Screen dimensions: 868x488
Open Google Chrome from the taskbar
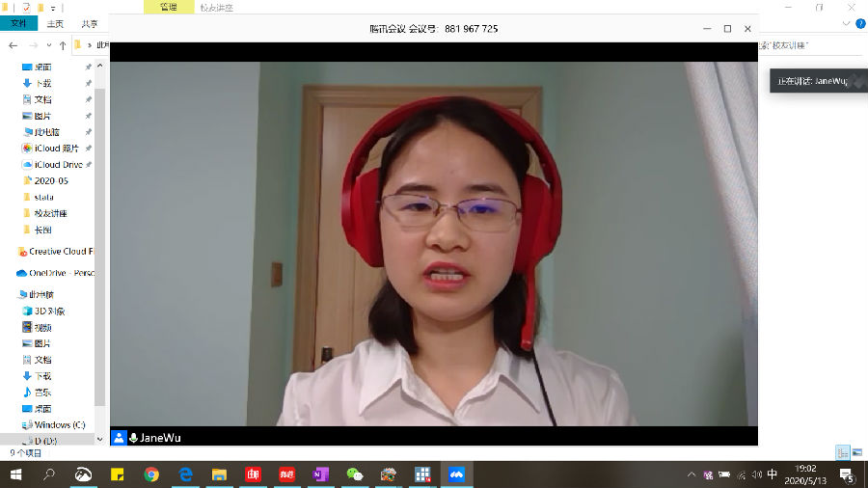151,474
